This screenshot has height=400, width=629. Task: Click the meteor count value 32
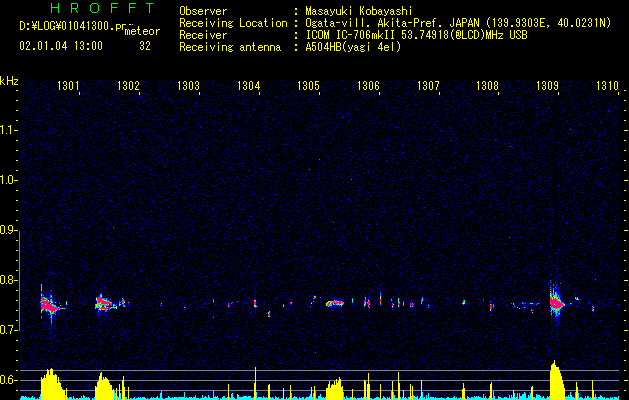(145, 46)
